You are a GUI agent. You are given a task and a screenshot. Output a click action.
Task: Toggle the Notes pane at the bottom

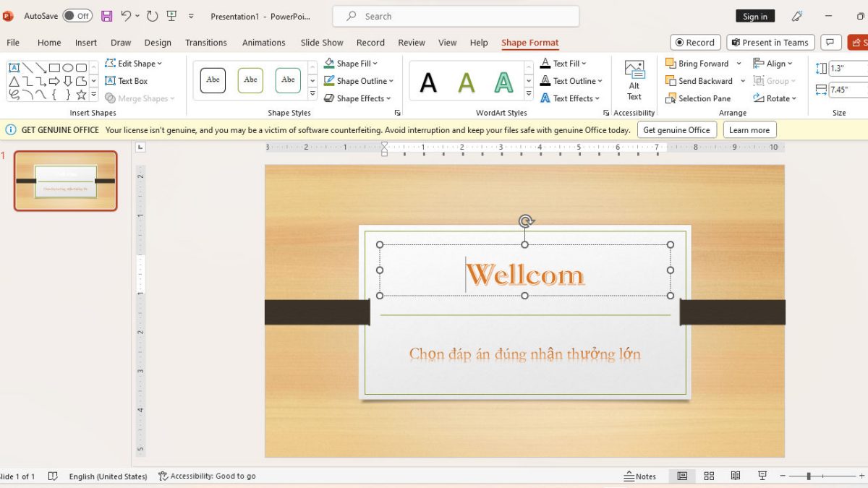(641, 476)
